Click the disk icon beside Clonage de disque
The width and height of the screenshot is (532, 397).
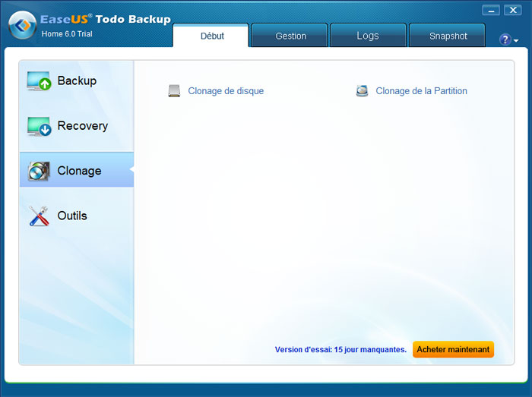pos(174,91)
